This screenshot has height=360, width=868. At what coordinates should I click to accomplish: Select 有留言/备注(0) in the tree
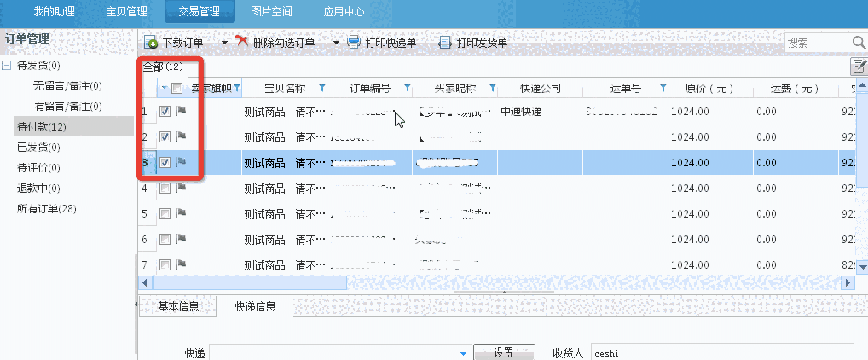pyautogui.click(x=67, y=107)
